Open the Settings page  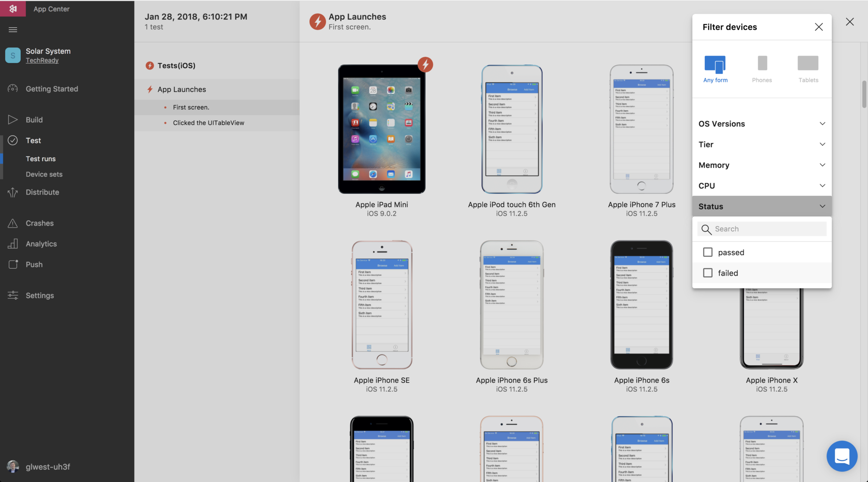coord(40,295)
